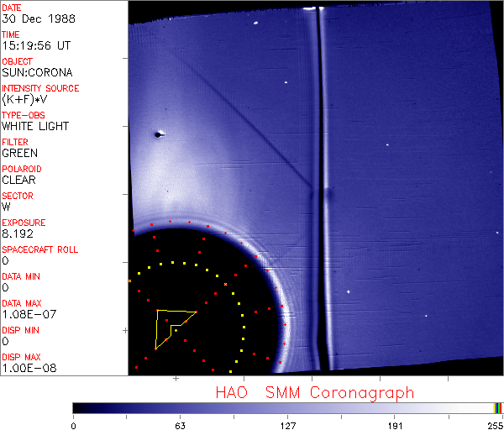The image size is (504, 430).
Task: Click the 191 tick label below the color bar
Action: [394, 425]
